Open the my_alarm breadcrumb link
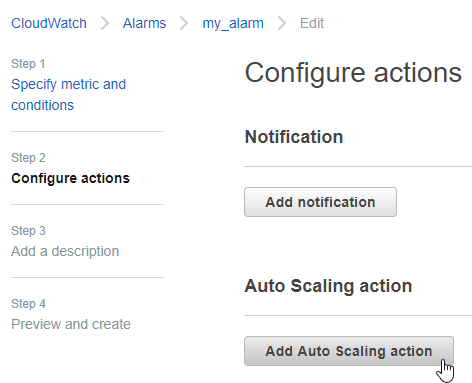Viewport: 472px width, 383px height. coord(233,24)
